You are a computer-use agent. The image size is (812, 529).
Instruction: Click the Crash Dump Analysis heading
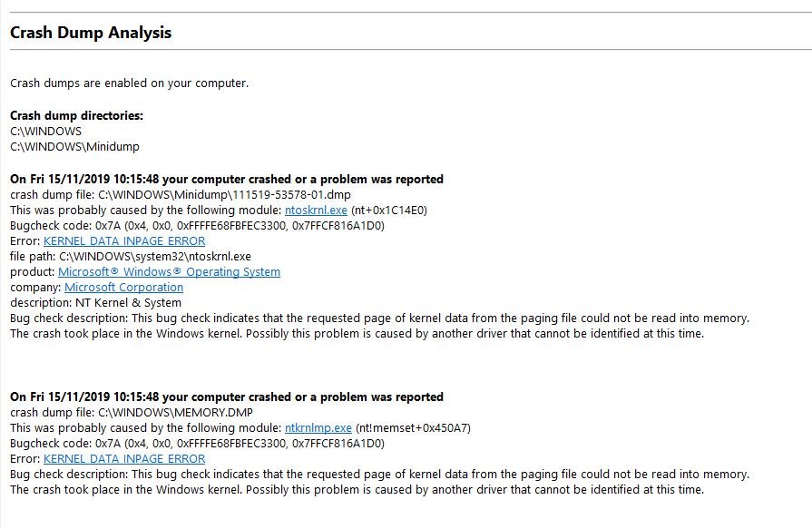[x=91, y=33]
